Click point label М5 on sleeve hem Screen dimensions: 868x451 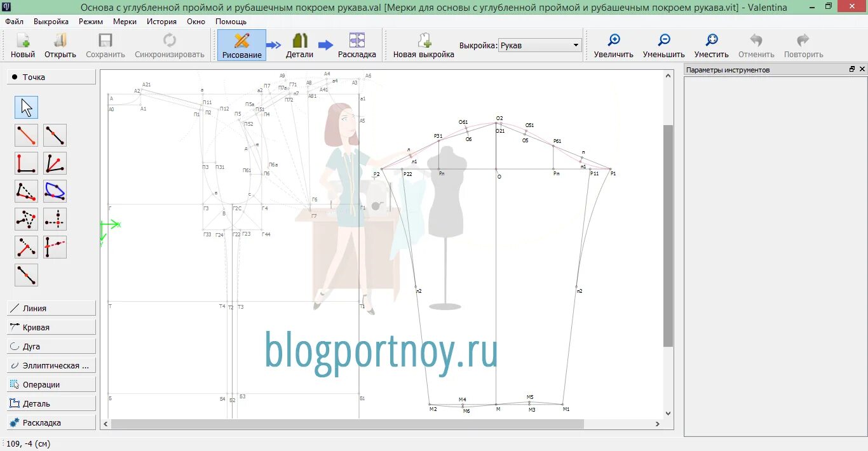[x=530, y=397]
